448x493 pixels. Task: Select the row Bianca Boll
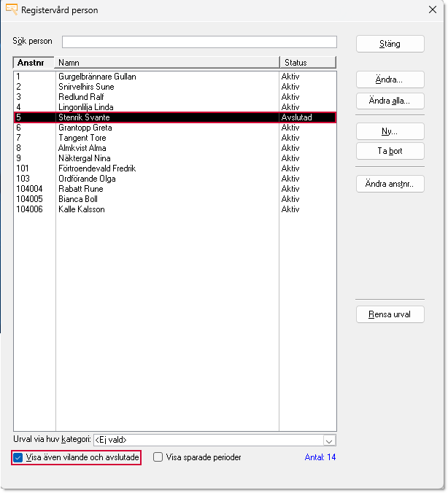pos(175,199)
